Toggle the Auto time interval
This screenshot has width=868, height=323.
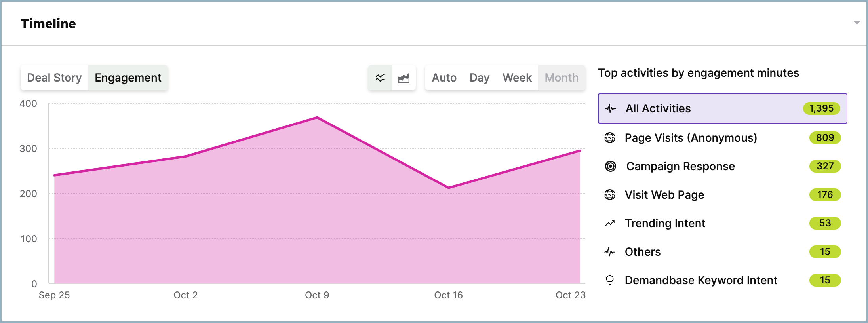click(444, 78)
